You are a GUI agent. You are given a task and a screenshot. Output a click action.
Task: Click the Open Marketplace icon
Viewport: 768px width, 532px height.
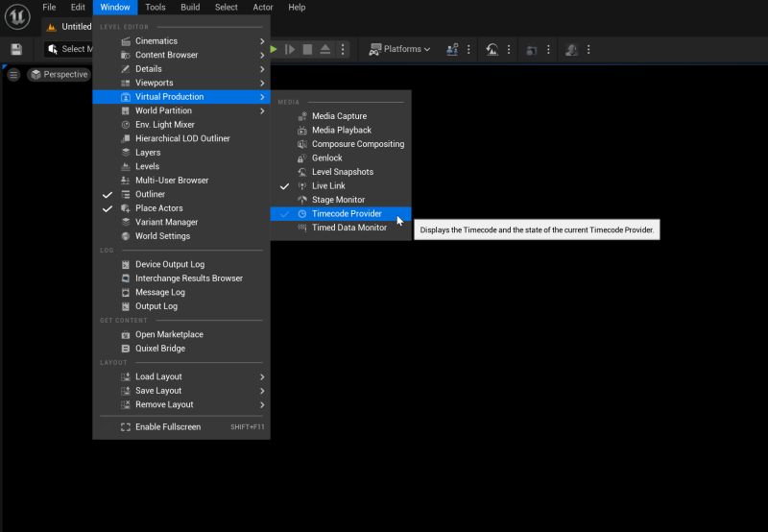(x=126, y=334)
